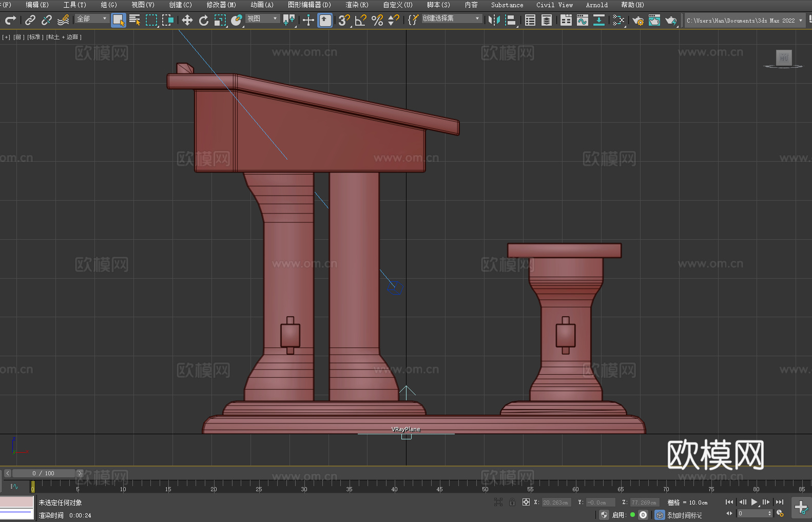This screenshot has height=522, width=812.
Task: Open selection filter dropdown 全部
Action: 92,18
